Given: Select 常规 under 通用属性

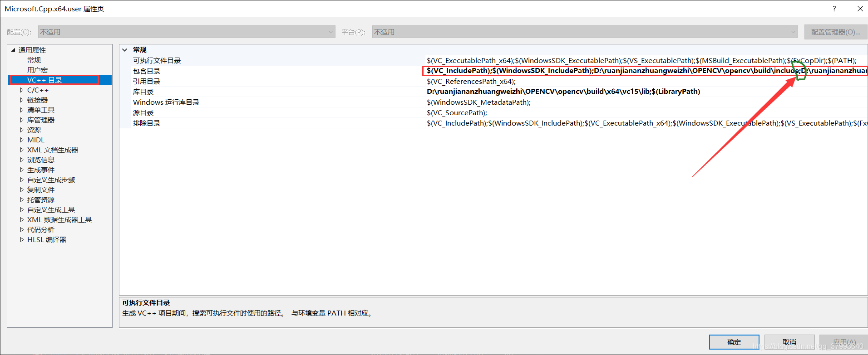Looking at the screenshot, I should 34,60.
